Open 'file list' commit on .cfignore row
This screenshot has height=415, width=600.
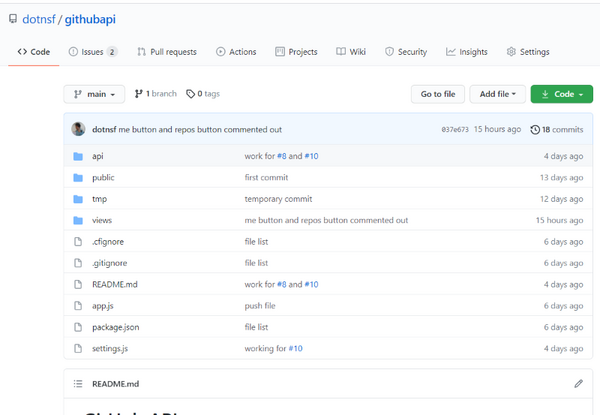tap(256, 242)
